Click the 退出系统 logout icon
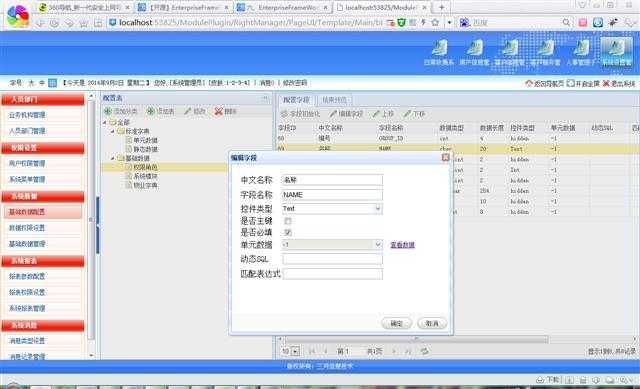This screenshot has width=640, height=389. pos(606,83)
